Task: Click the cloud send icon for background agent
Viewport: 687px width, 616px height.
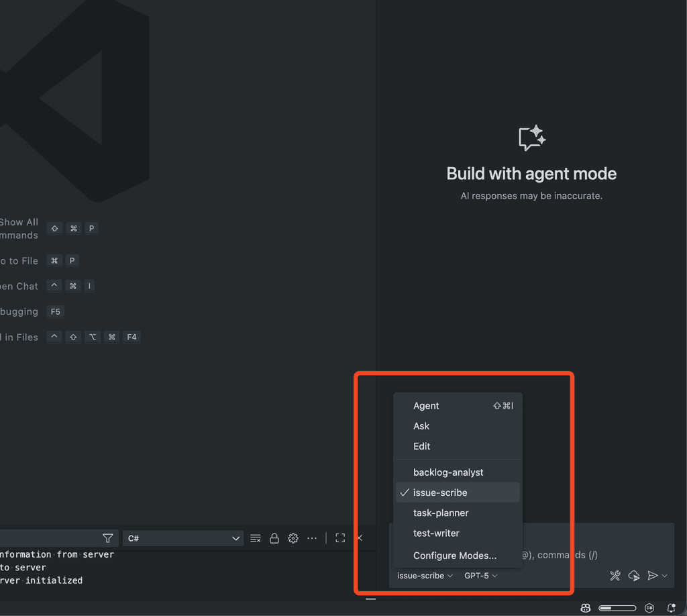Action: 633,576
